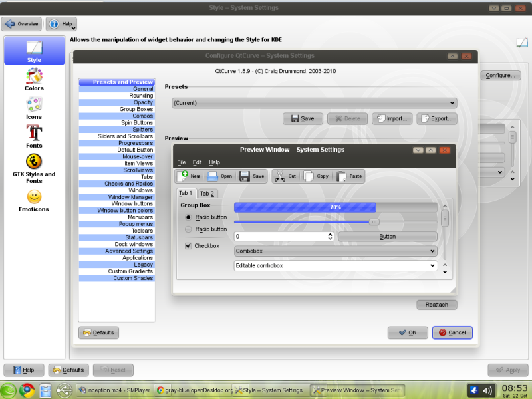Viewport: 532px width, 399px height.
Task: Click the preview vertical scrollbar handle
Action: (x=445, y=219)
